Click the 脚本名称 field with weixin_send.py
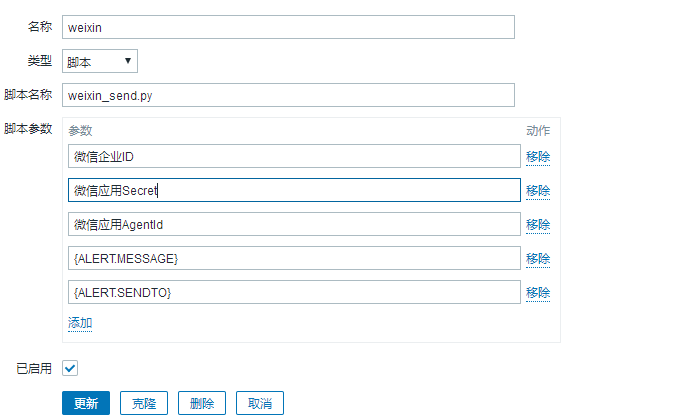 [288, 95]
